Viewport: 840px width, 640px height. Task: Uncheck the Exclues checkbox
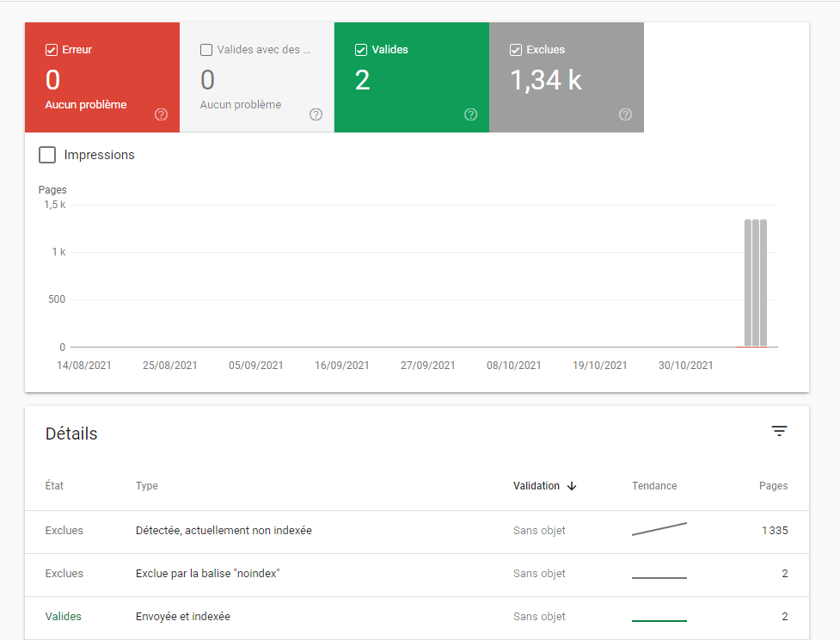pos(516,50)
